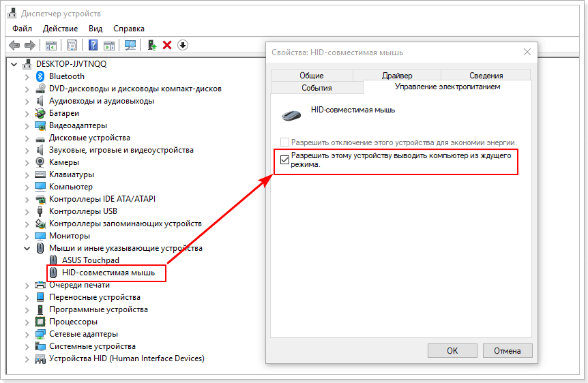Expand the USB controllers category
The width and height of the screenshot is (588, 383).
27,211
